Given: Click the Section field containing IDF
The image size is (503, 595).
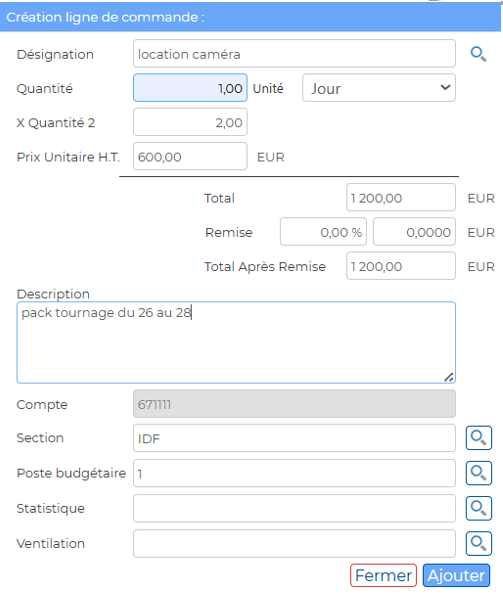Looking at the screenshot, I should (x=294, y=438).
